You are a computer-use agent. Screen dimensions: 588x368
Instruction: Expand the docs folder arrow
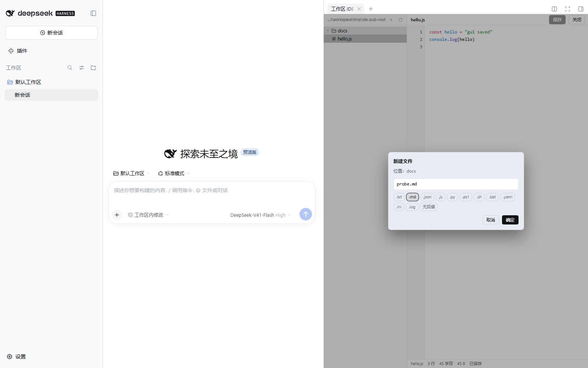[x=328, y=31]
